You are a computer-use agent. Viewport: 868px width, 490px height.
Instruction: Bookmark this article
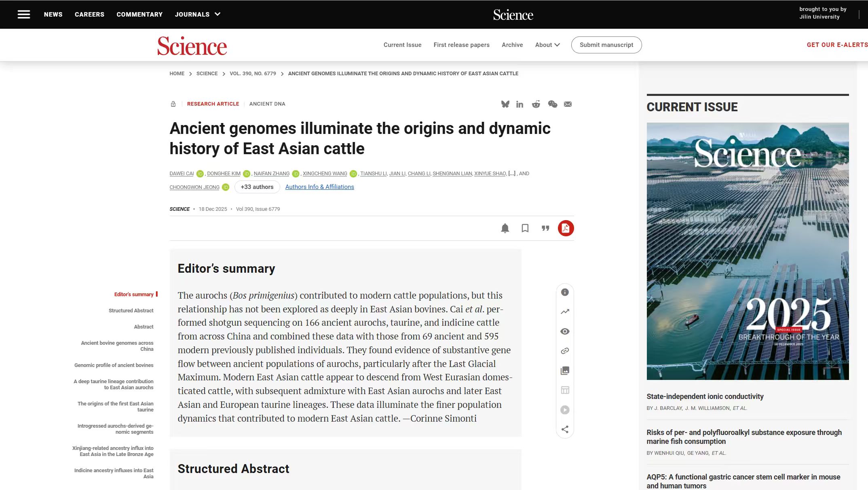(525, 228)
